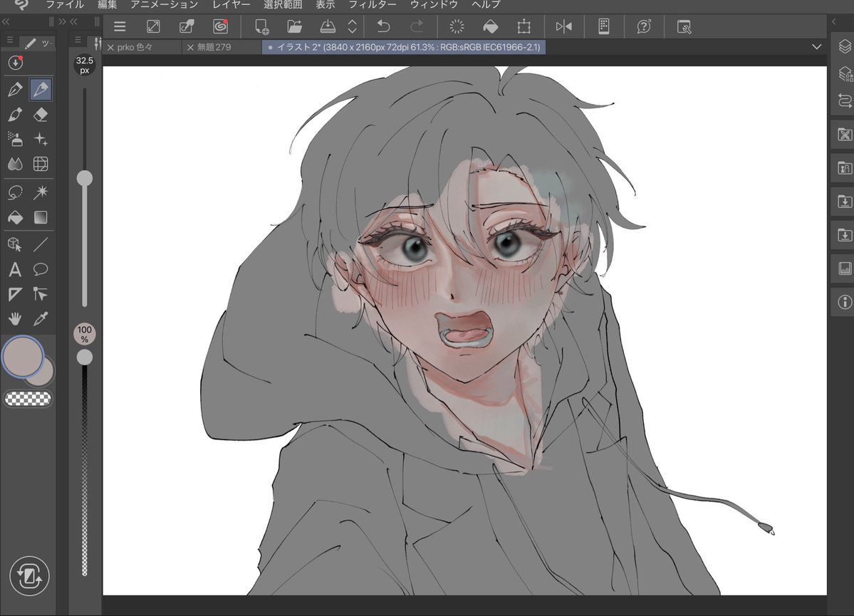Image resolution: width=854 pixels, height=616 pixels.
Task: Select the Frame border tool
Action: click(15, 295)
